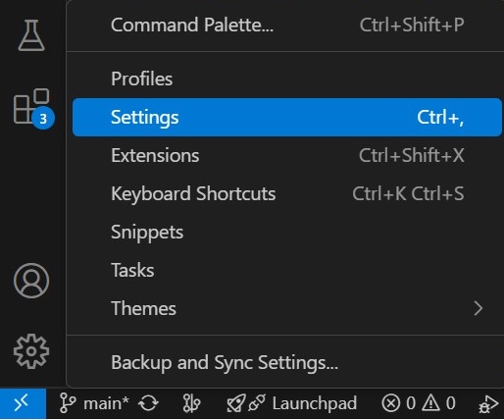Click the rocket icon in status bar

pos(236,403)
